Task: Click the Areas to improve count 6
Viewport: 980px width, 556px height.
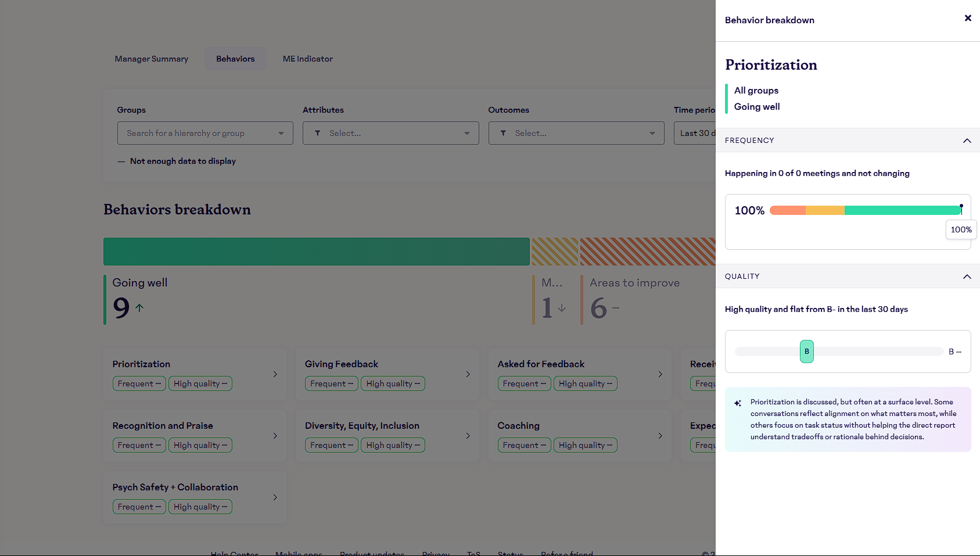Action: [599, 308]
